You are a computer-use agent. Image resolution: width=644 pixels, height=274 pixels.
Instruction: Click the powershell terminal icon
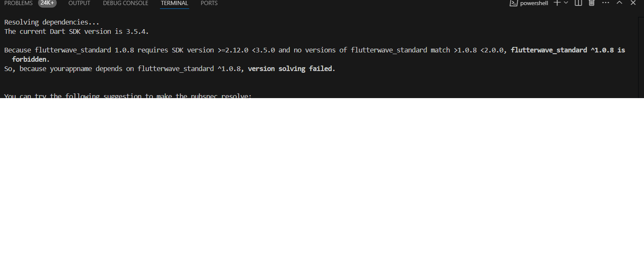(513, 3)
